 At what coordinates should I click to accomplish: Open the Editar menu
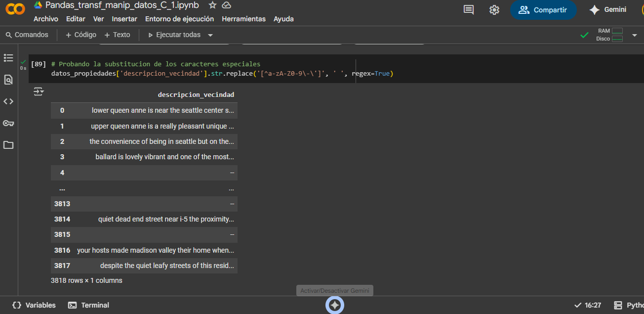76,19
